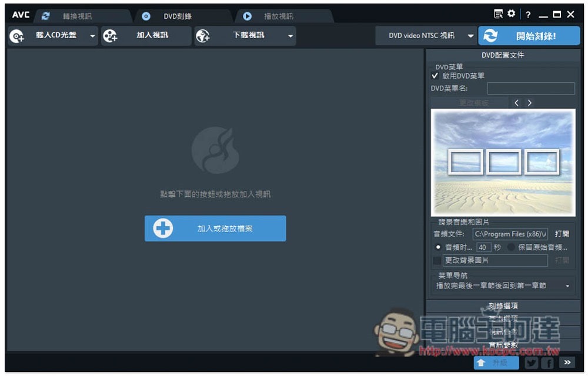Click the 加入視訊 film reel button

146,36
